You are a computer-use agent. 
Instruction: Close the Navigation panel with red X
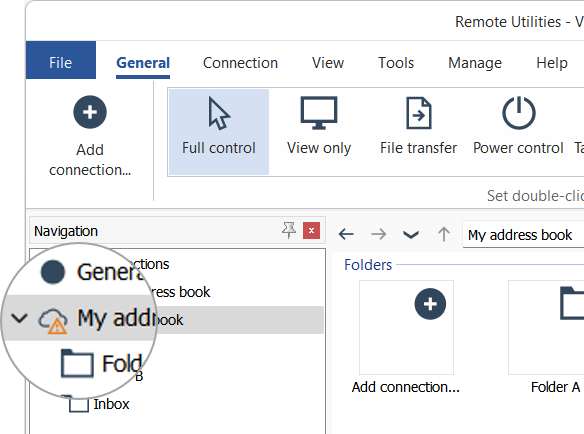click(x=311, y=231)
